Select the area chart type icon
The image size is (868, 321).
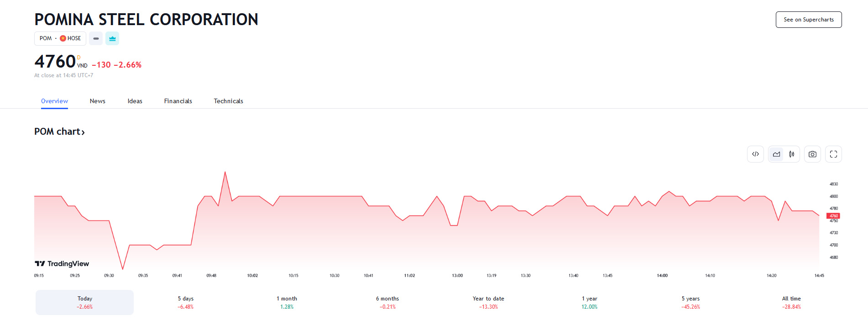[x=776, y=154]
